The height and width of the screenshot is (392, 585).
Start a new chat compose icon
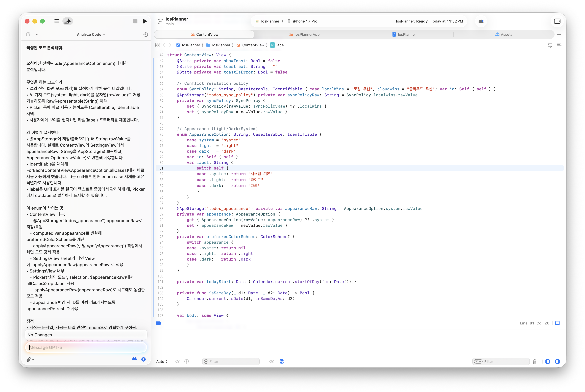[x=28, y=34]
